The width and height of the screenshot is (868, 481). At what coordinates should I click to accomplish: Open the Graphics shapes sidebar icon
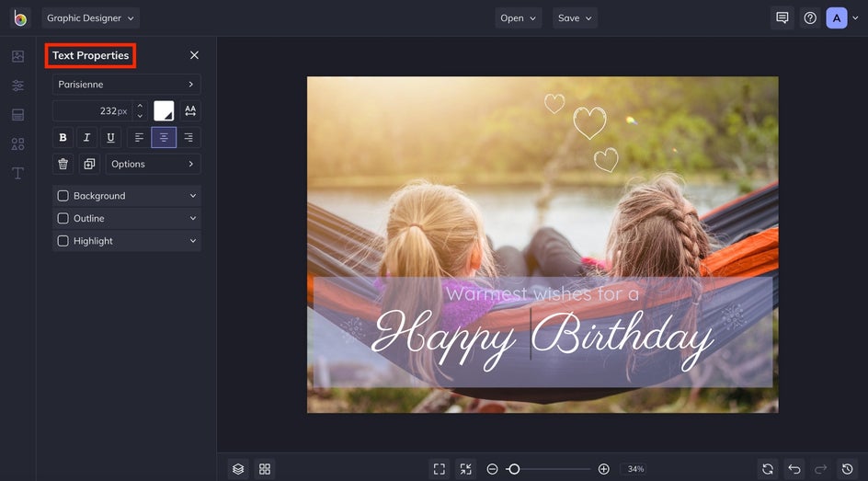17,143
